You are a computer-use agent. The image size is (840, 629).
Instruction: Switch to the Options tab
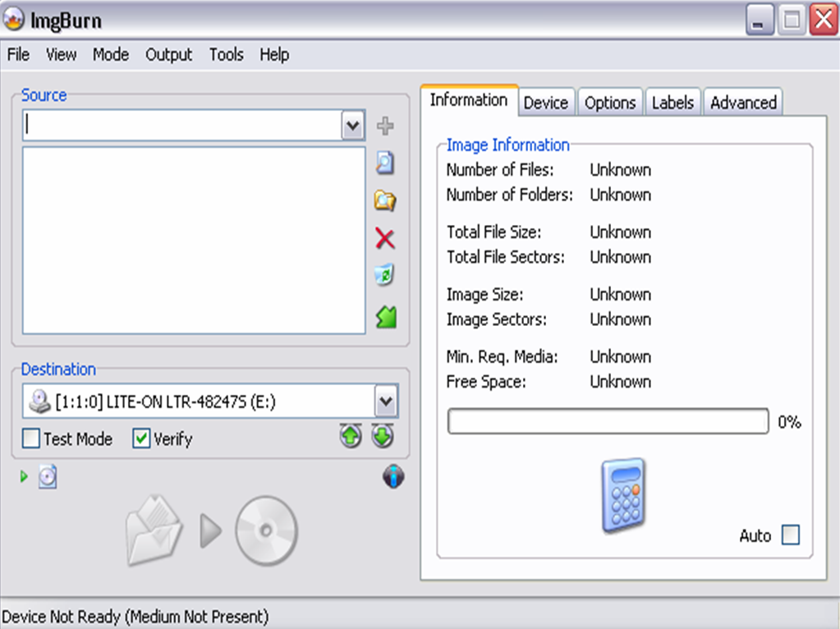coord(610,103)
